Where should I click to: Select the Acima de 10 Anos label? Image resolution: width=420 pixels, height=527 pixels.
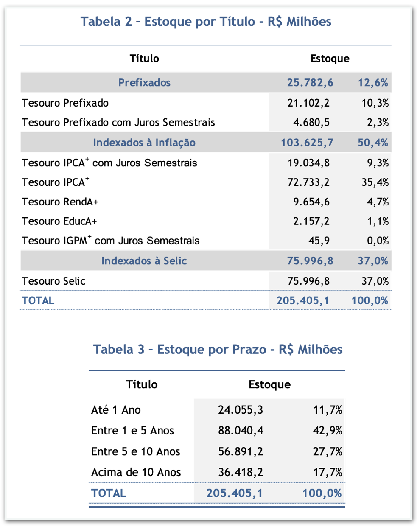tap(136, 472)
